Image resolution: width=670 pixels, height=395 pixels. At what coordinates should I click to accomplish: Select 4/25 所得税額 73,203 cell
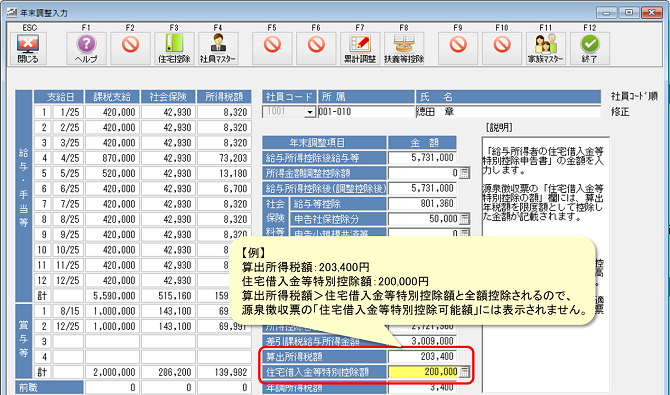click(224, 158)
